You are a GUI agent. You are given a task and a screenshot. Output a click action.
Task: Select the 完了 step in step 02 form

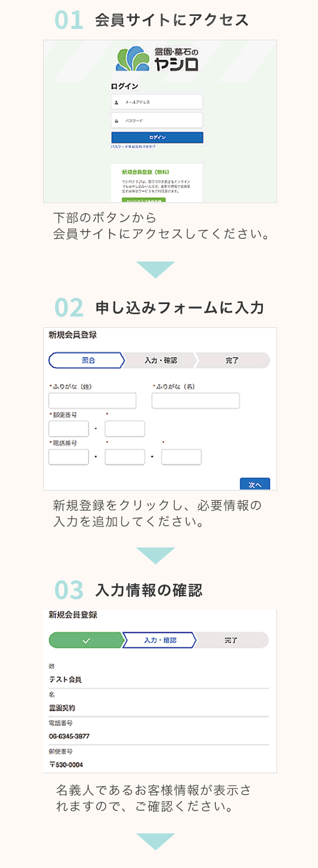[232, 360]
